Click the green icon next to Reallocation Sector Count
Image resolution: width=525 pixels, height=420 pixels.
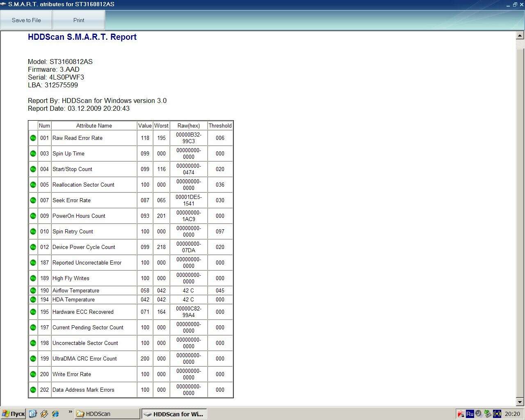pos(33,185)
